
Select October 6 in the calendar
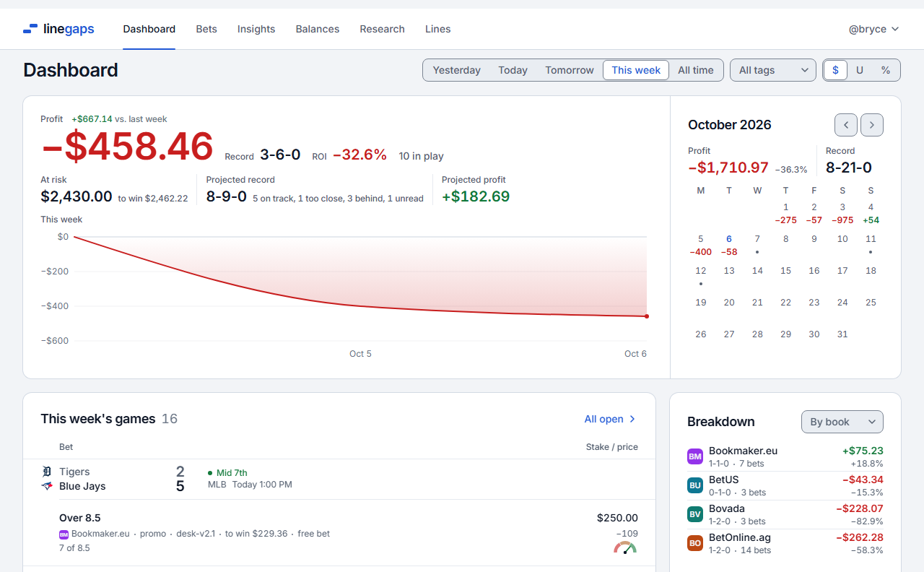point(729,245)
